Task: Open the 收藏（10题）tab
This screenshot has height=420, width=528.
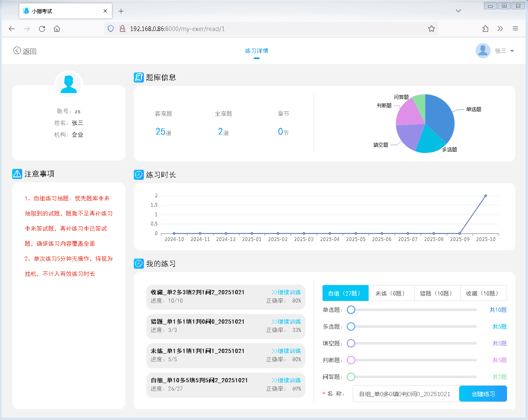Action: coord(483,293)
